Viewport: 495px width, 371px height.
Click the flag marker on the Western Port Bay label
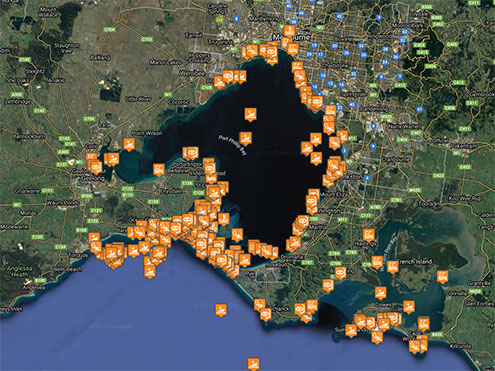click(377, 262)
